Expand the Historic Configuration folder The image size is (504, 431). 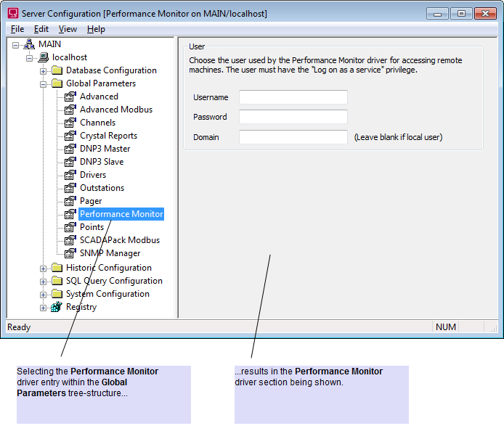[44, 268]
